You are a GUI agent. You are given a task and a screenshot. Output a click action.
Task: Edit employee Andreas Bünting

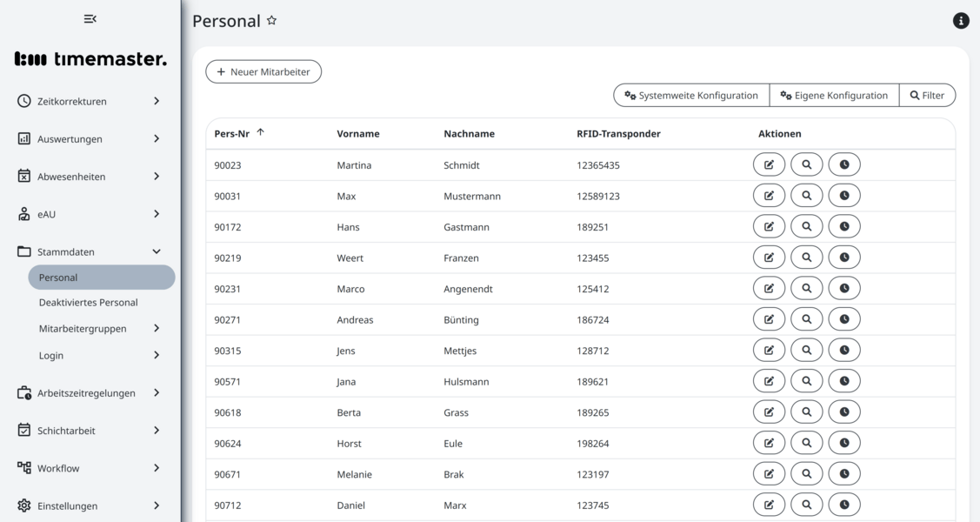click(769, 319)
